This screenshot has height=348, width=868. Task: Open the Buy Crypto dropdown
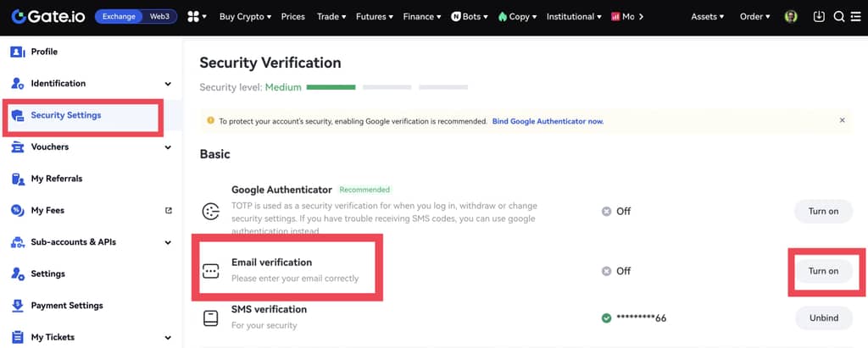coord(245,16)
